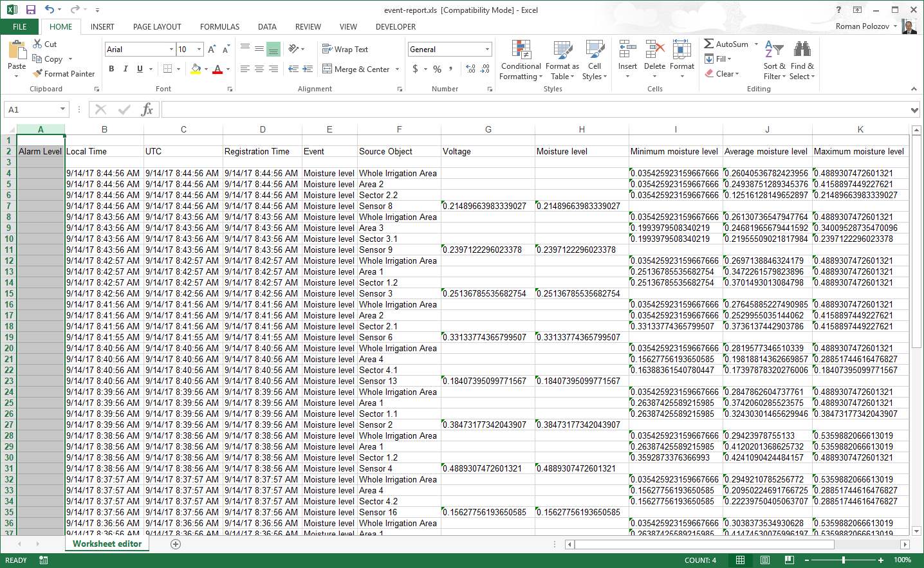
Task: Apply the cell borders icon
Action: pyautogui.click(x=167, y=69)
